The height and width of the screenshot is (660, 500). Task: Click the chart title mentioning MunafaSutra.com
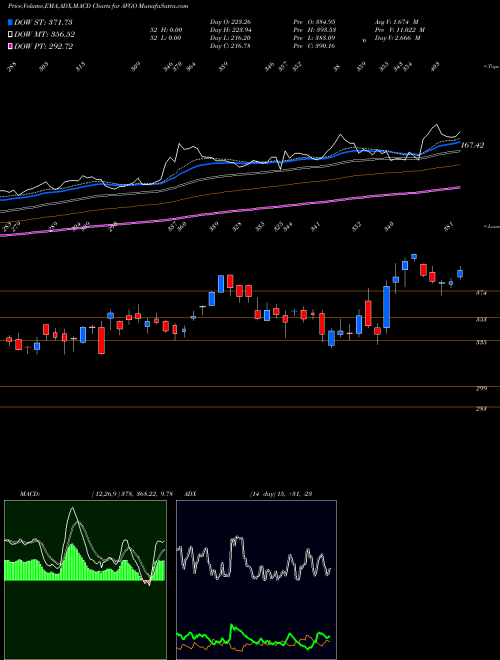[98, 6]
